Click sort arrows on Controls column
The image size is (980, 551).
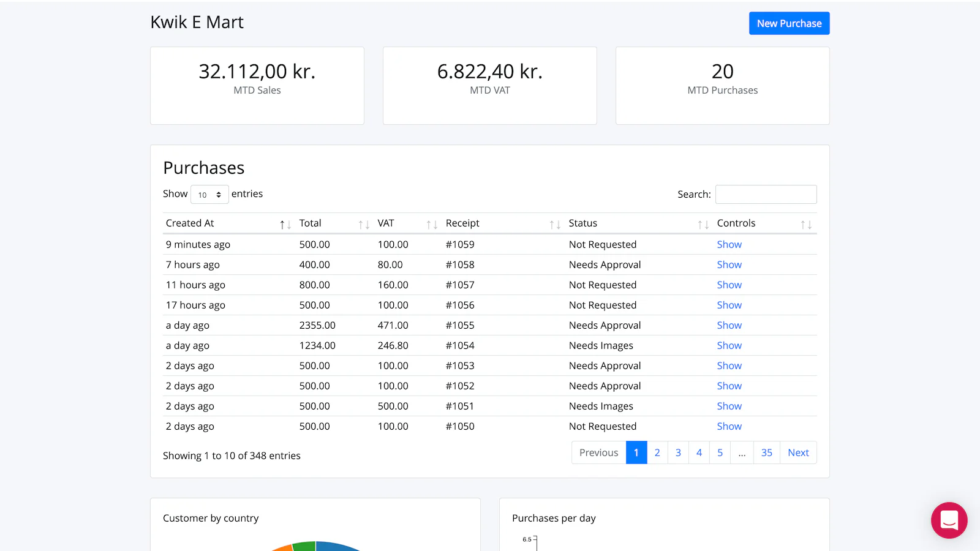806,225
